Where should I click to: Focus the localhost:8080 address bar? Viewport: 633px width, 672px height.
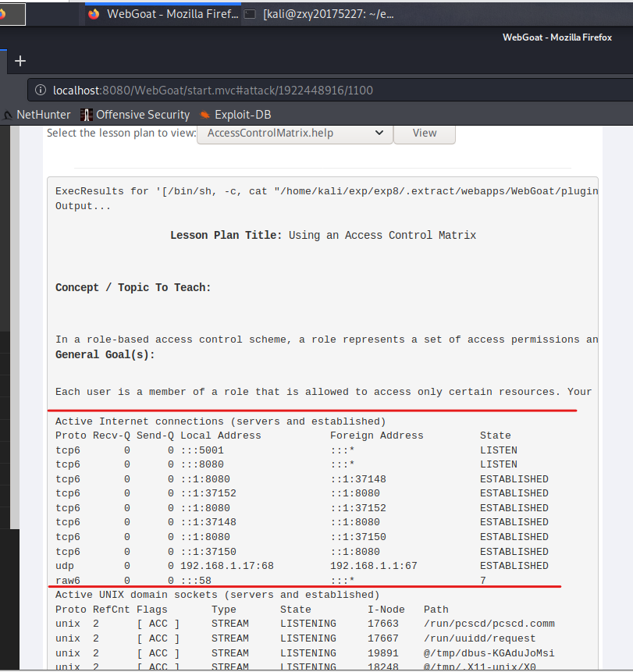tap(330, 90)
